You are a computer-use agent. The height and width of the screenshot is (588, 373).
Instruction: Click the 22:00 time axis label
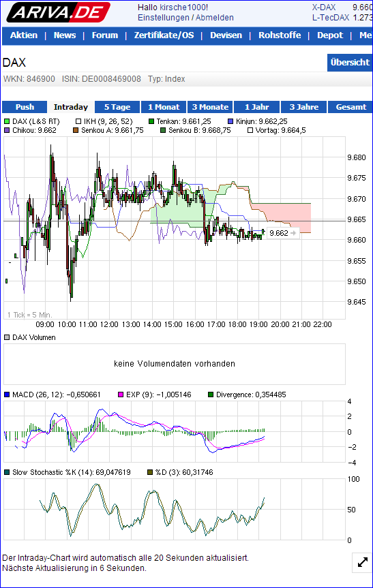tap(323, 324)
